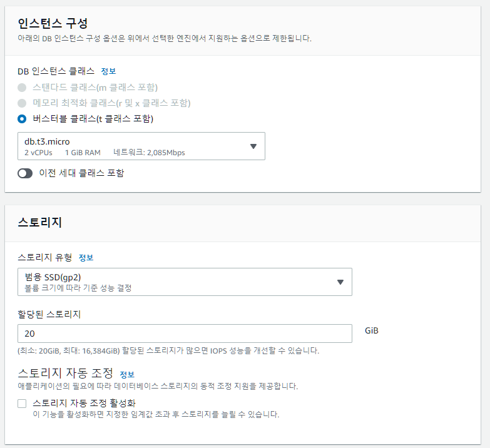Image resolution: width=490 pixels, height=448 pixels.
Task: Click the DB 인스턴스 클래스 label
Action: coord(56,71)
